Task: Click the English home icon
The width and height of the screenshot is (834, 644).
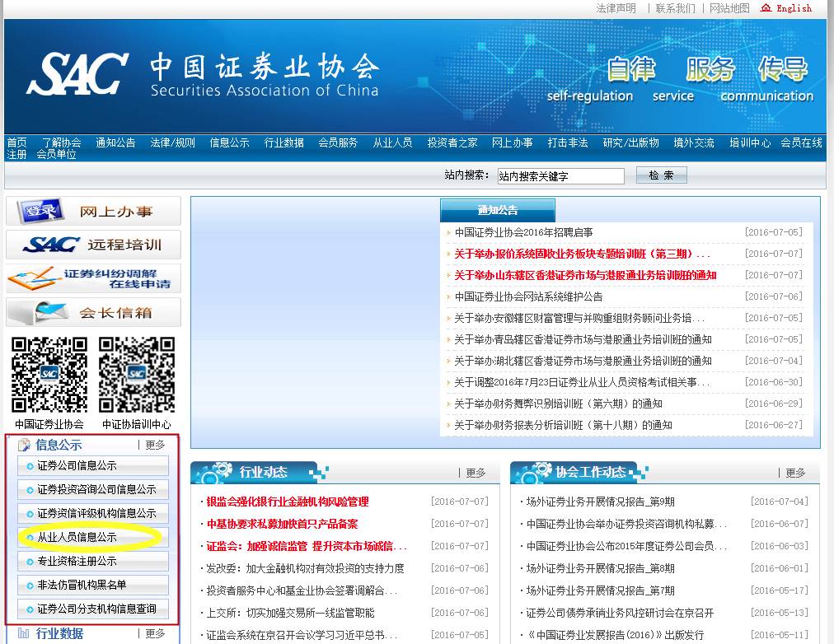Action: (766, 8)
